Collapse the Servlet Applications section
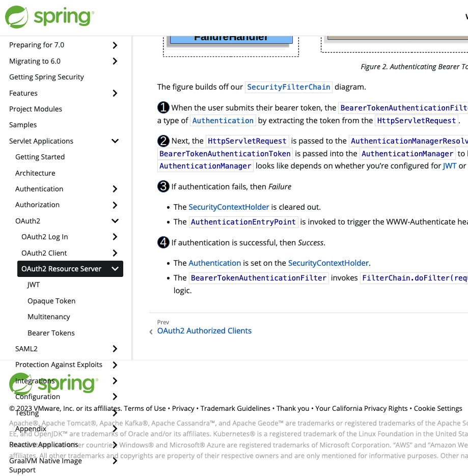468x476 pixels. point(115,141)
